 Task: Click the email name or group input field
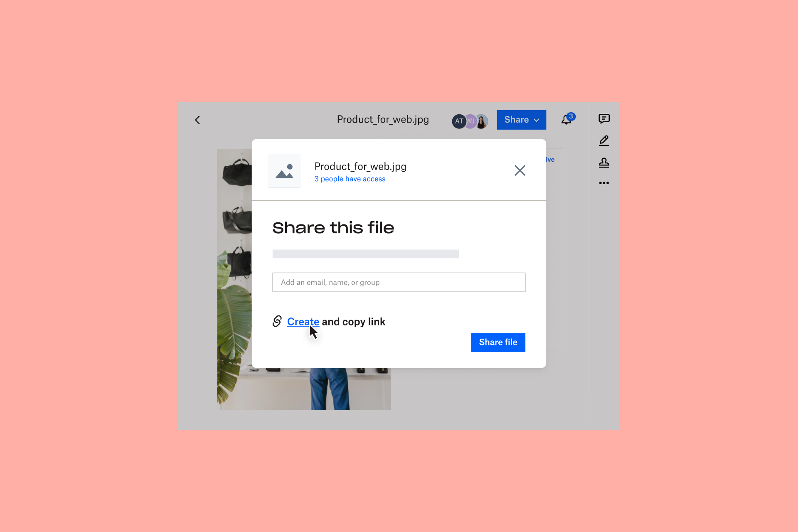coord(399,282)
